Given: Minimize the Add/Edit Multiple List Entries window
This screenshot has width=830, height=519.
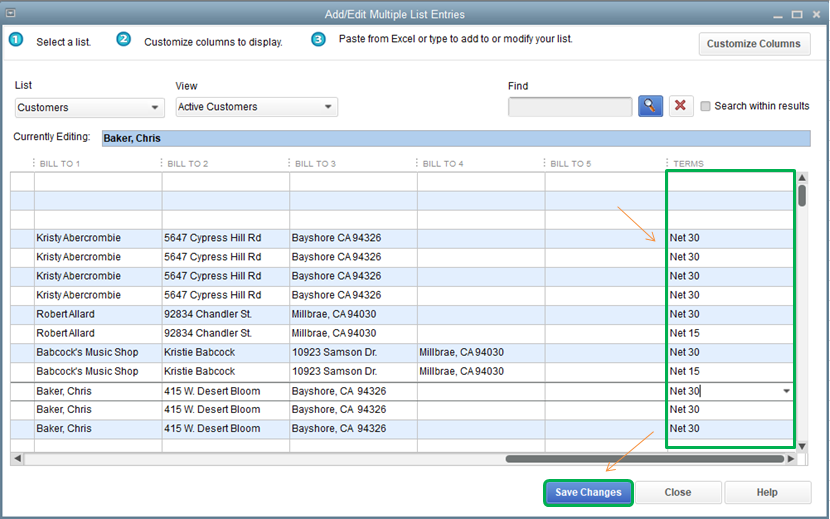Looking at the screenshot, I should pyautogui.click(x=778, y=15).
